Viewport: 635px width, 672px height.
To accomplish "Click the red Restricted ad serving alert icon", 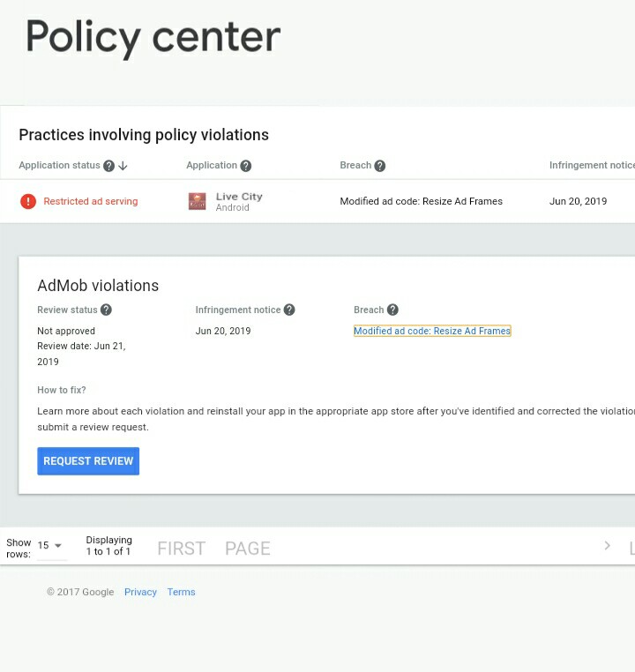I will [x=28, y=201].
